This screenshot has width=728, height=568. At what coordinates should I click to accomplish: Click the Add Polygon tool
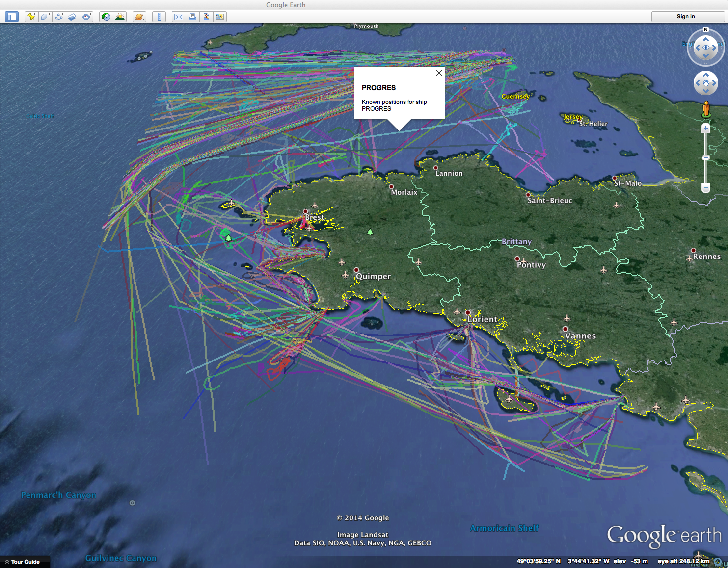coord(45,17)
